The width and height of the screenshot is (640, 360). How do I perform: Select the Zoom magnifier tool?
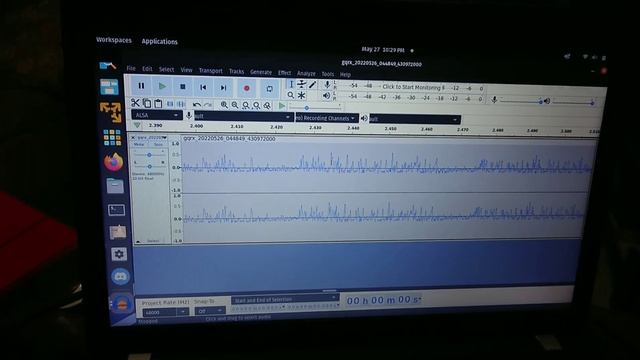(291, 95)
